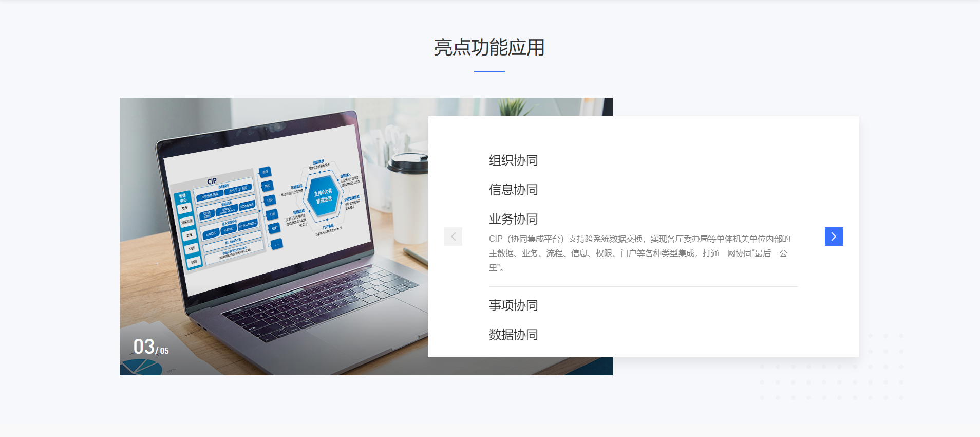This screenshot has width=980, height=437.
Task: Click the 亮点功能应用 section heading
Action: click(x=489, y=47)
